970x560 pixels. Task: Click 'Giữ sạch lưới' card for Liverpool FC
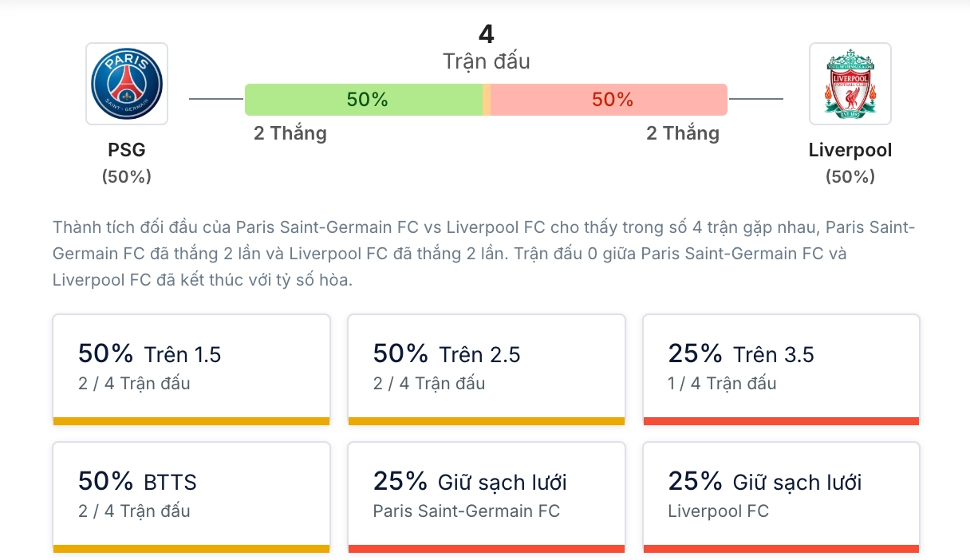(781, 496)
